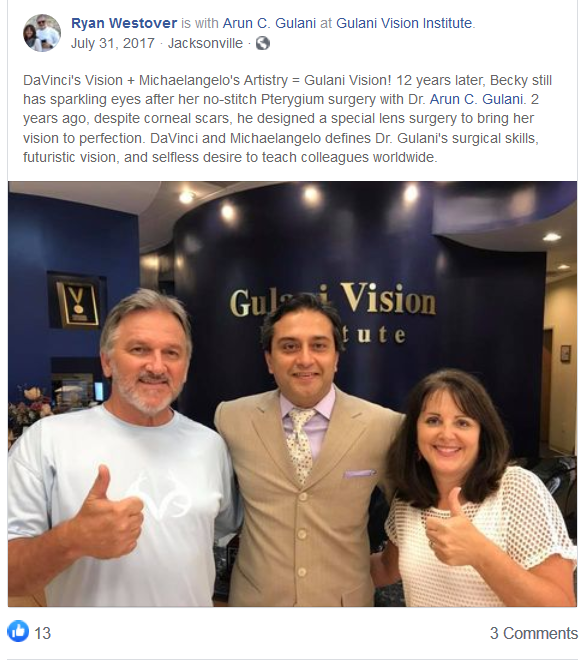Visit the Gulani Vision Institute page link

[404, 23]
